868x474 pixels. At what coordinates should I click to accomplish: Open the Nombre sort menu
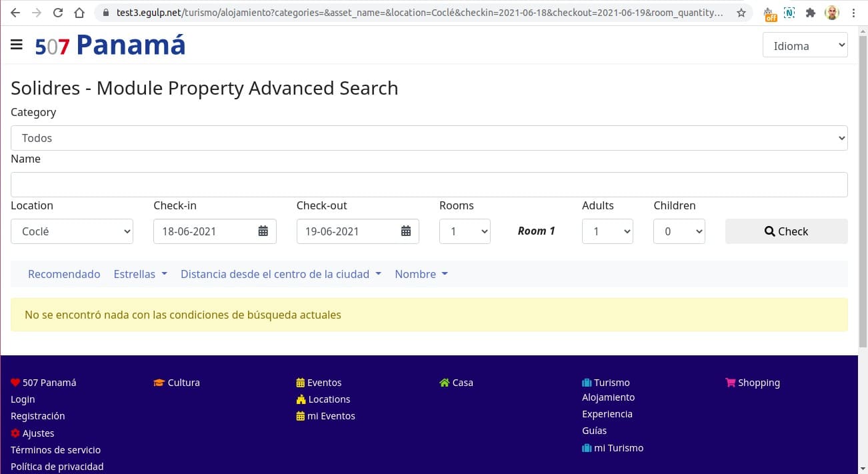coord(421,274)
